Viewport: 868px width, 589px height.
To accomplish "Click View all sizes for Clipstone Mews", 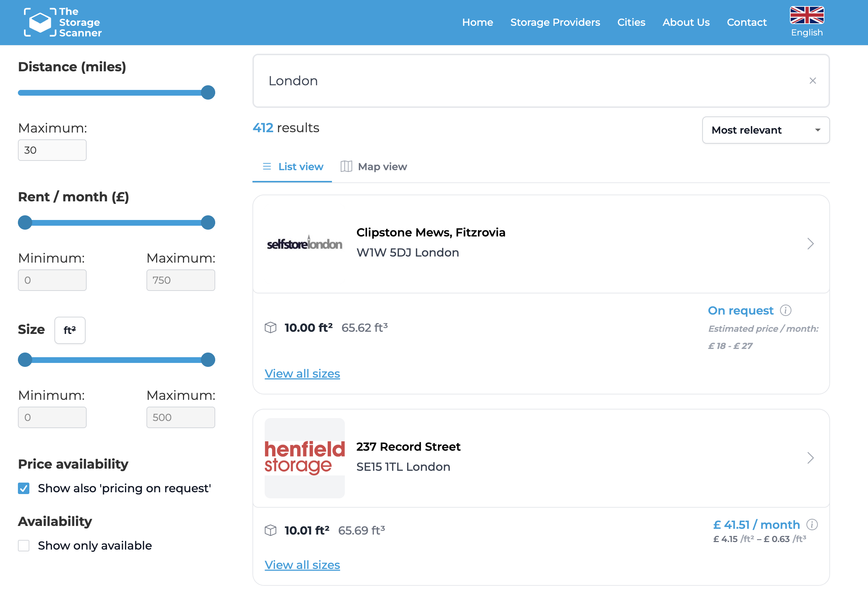I will (302, 374).
